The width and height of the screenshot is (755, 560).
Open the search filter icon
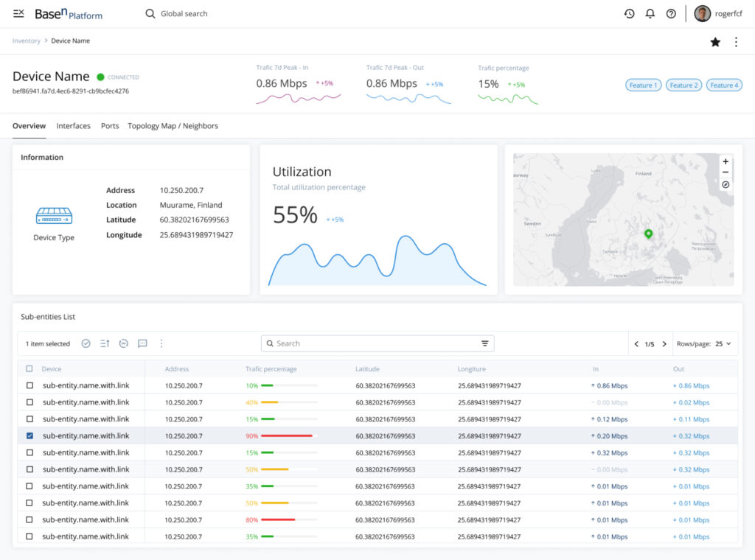pyautogui.click(x=484, y=343)
